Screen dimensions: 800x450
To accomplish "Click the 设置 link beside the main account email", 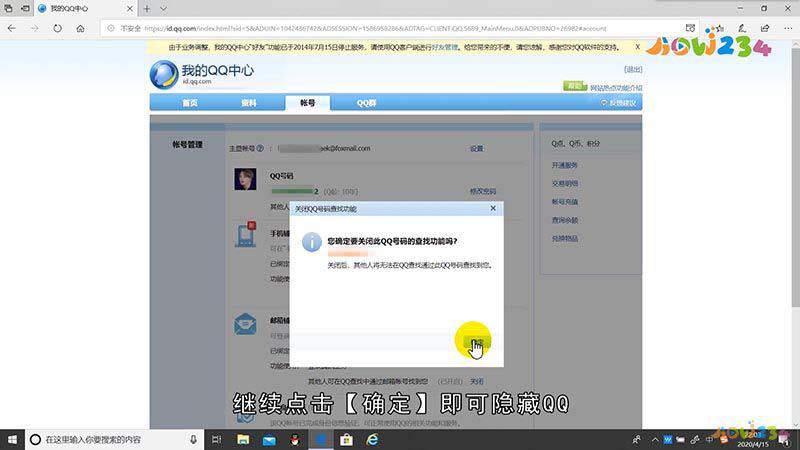I will pyautogui.click(x=477, y=148).
